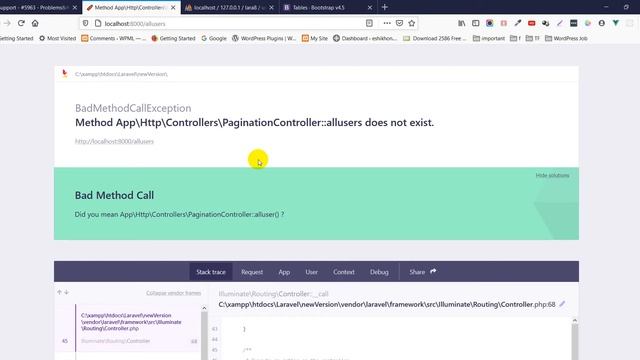Open a new browser tab
Viewport: 640px width, 360px height.
[x=384, y=7]
